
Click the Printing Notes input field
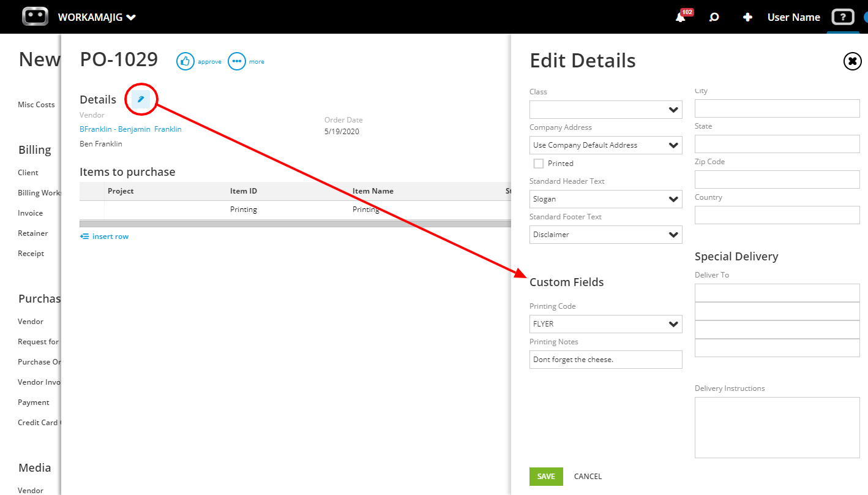(x=606, y=360)
